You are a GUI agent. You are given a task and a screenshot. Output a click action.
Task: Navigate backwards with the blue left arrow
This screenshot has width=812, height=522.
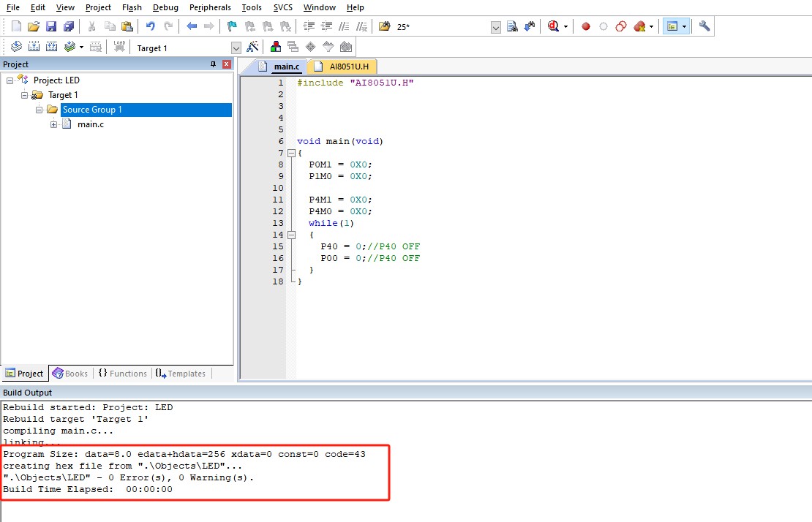point(192,26)
